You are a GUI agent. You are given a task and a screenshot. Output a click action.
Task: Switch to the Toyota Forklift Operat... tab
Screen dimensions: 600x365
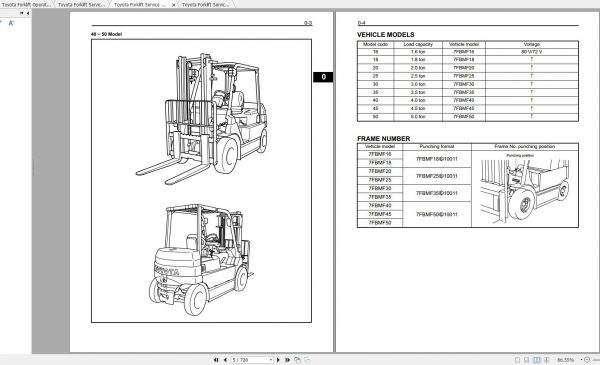click(26, 5)
